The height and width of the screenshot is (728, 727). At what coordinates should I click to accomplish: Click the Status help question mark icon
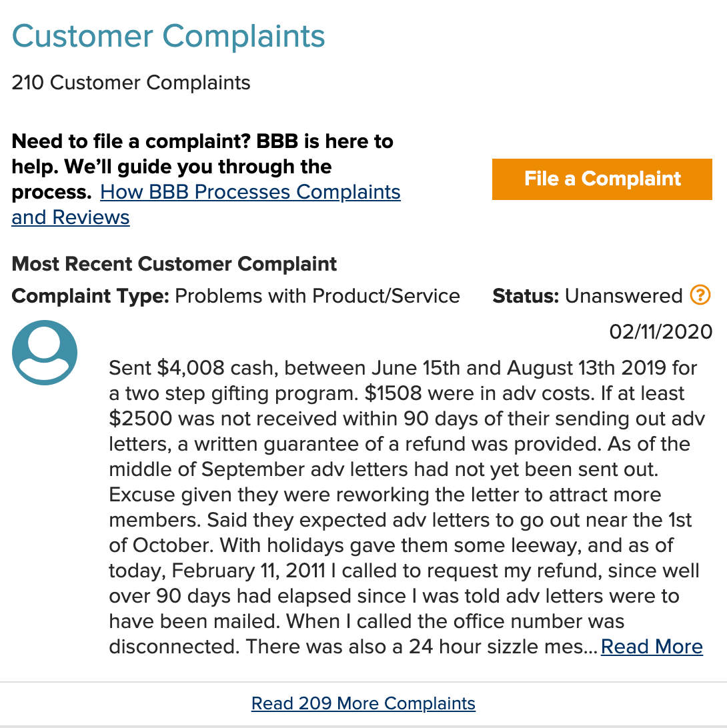pyautogui.click(x=700, y=295)
